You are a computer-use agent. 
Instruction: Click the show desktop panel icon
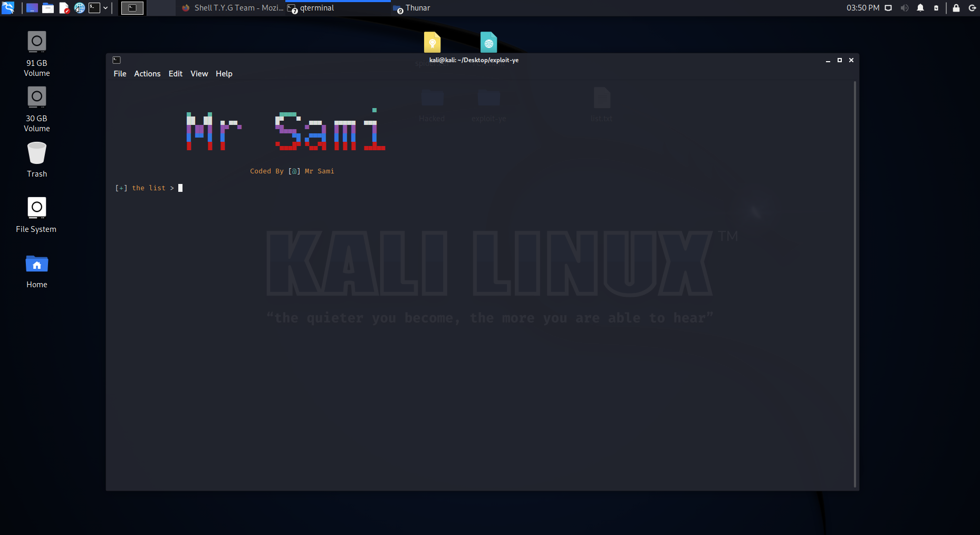pyautogui.click(x=32, y=8)
